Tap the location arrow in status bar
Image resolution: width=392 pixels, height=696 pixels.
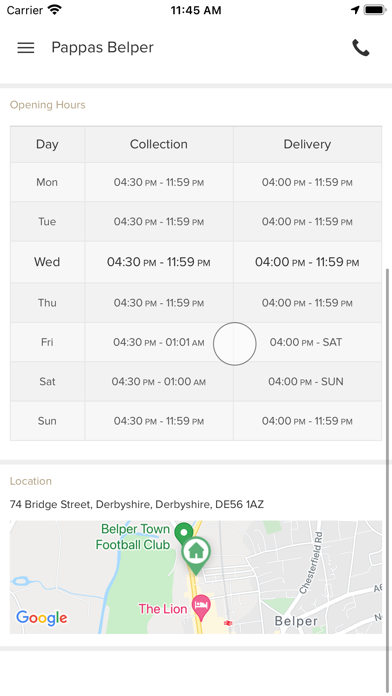click(355, 10)
